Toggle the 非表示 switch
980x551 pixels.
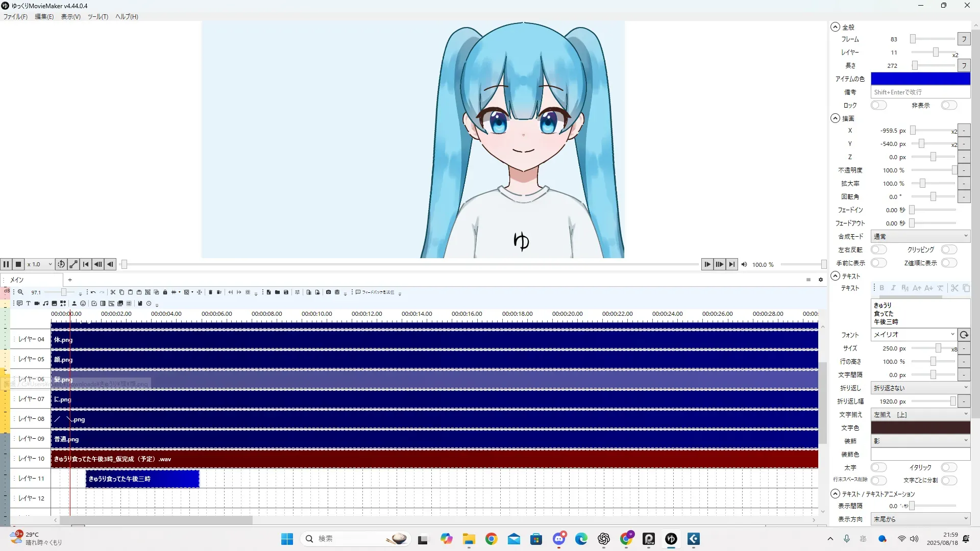coord(949,105)
